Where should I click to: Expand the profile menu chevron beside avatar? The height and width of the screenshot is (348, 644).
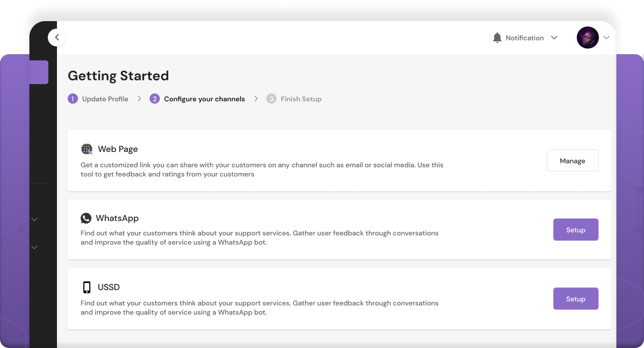click(606, 38)
